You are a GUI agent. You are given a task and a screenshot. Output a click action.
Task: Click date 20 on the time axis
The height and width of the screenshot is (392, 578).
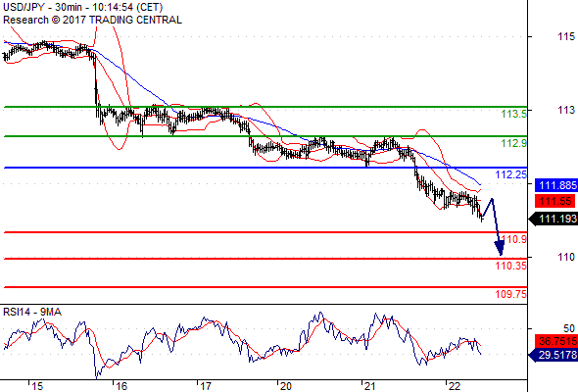pos(286,386)
